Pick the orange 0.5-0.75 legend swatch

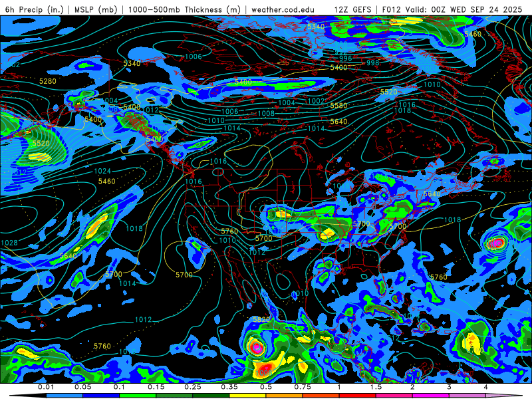tap(285, 396)
